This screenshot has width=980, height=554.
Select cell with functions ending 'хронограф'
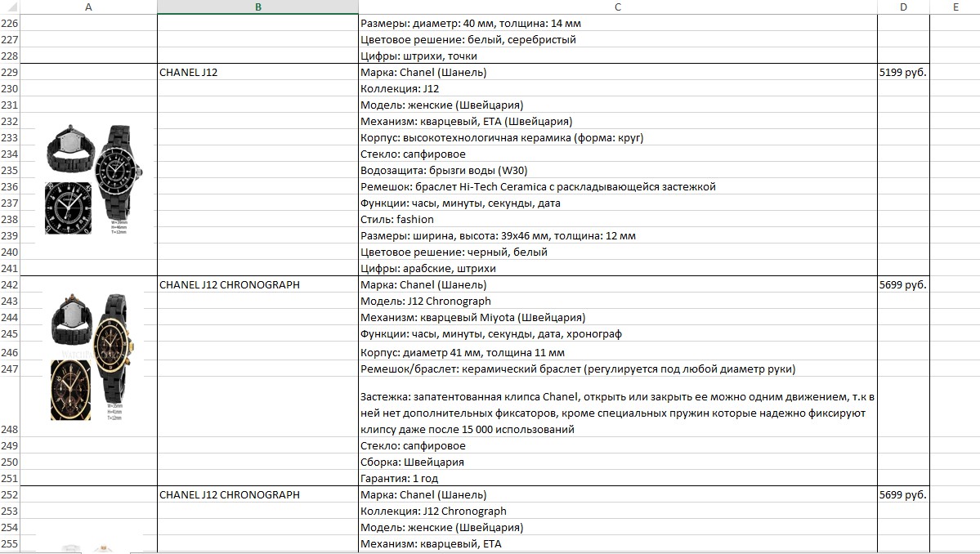(617, 333)
